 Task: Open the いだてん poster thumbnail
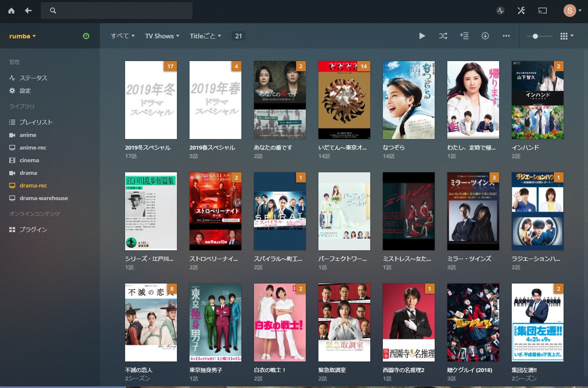[x=344, y=100]
